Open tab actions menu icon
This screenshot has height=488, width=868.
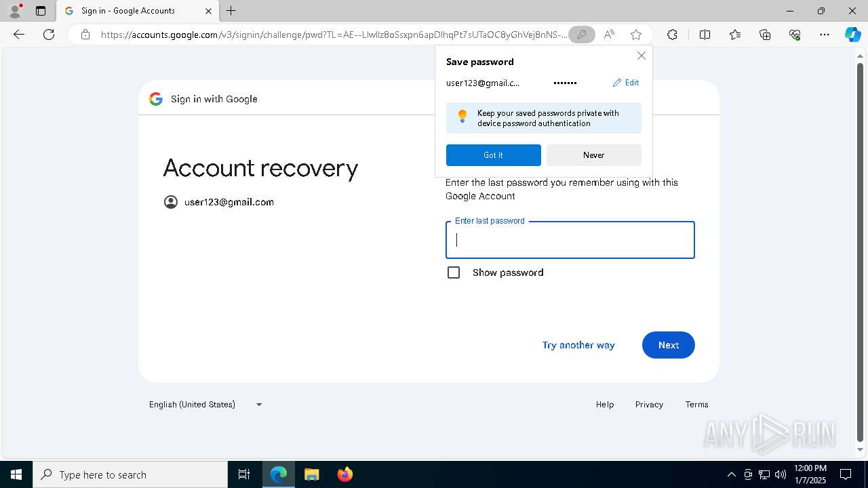[41, 11]
